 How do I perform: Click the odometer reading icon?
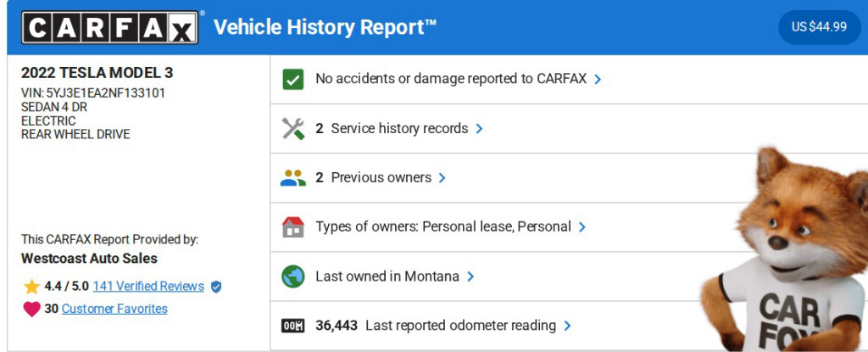point(292,326)
